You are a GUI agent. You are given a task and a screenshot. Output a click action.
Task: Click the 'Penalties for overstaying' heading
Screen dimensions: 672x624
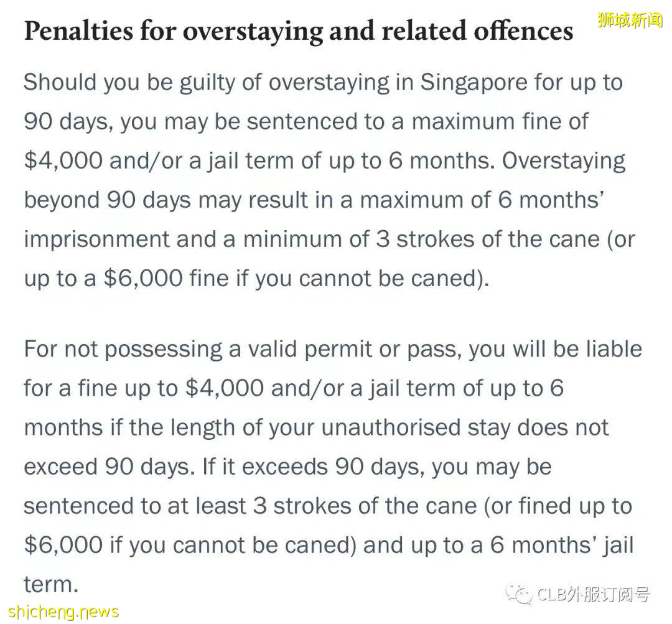[298, 31]
